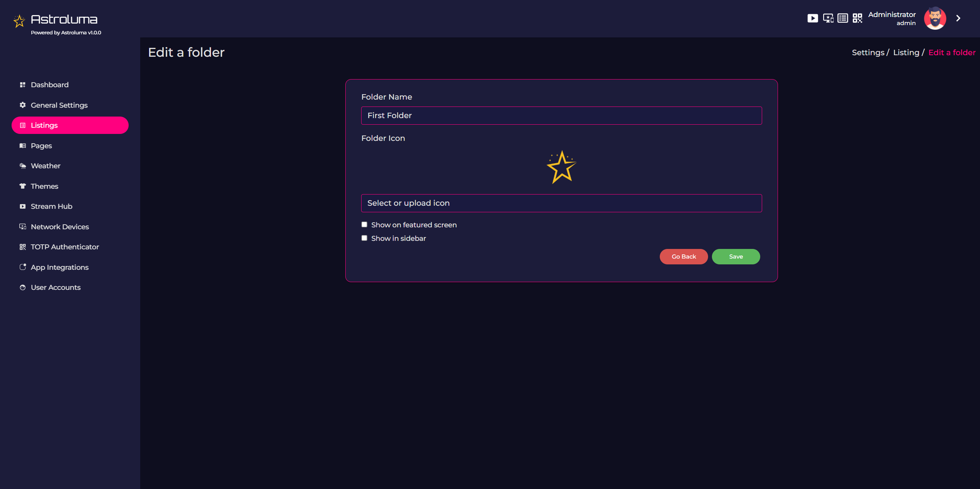Image resolution: width=980 pixels, height=489 pixels.
Task: Open General Settings in the sidebar
Action: [x=59, y=105]
